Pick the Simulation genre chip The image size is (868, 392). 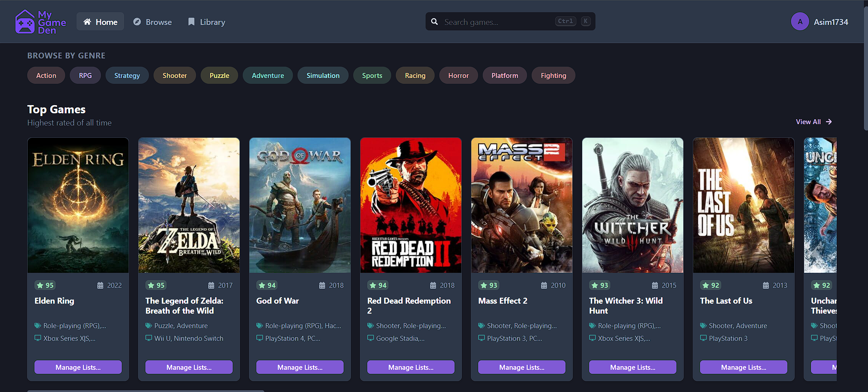[x=323, y=76]
